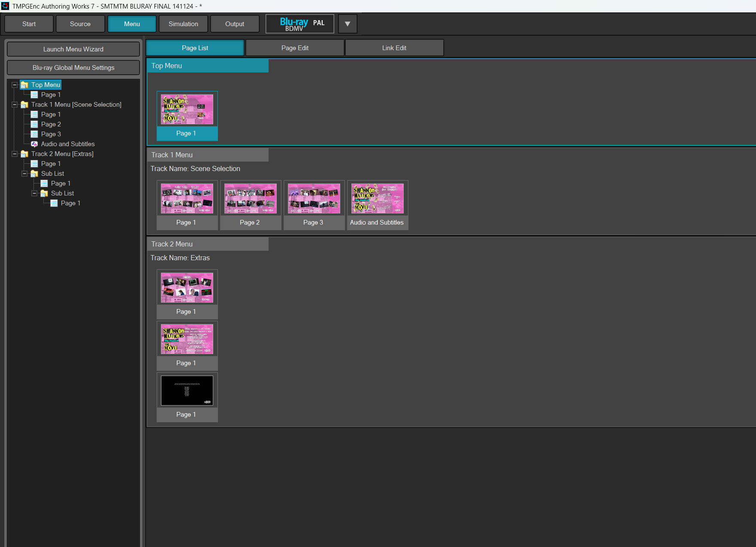Image resolution: width=756 pixels, height=547 pixels.
Task: Collapse the Track 1 Menu tree node
Action: 15,105
